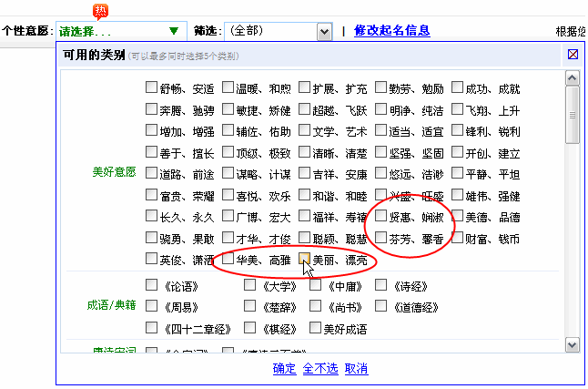
Task: Tick the 《诗经》 checkbox
Action: (380, 285)
